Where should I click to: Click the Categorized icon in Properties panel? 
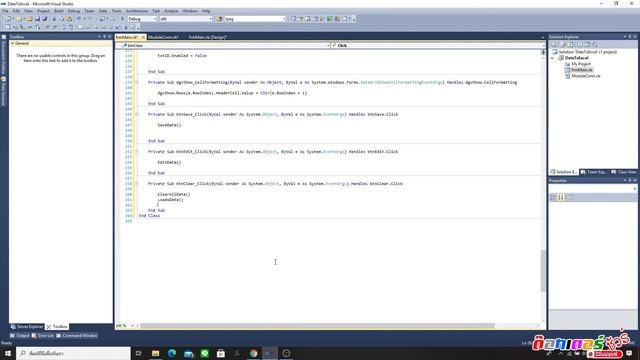tap(553, 197)
